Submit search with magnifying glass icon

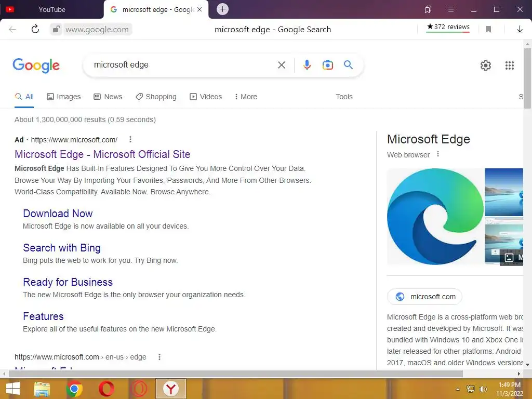pos(349,65)
